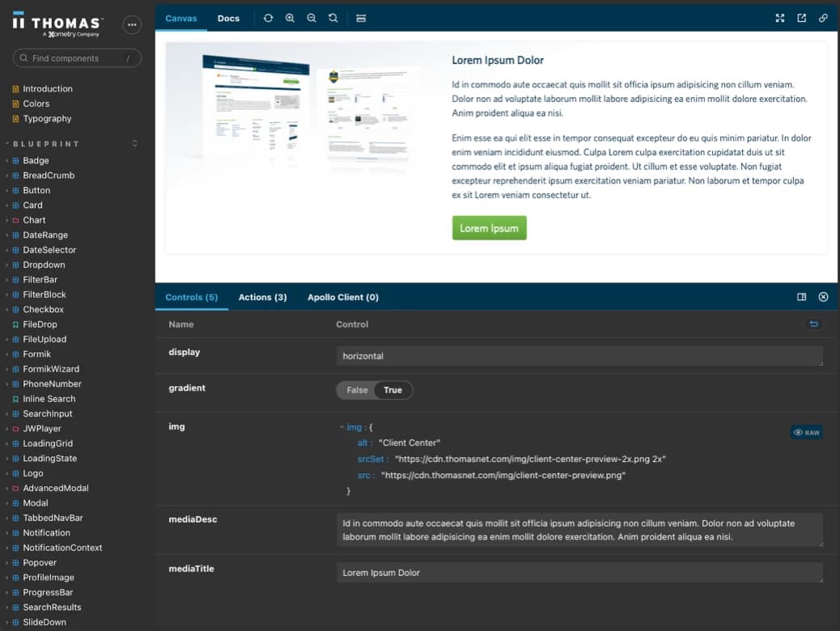Click the Thomas logo
The image size is (840, 631).
[x=57, y=24]
